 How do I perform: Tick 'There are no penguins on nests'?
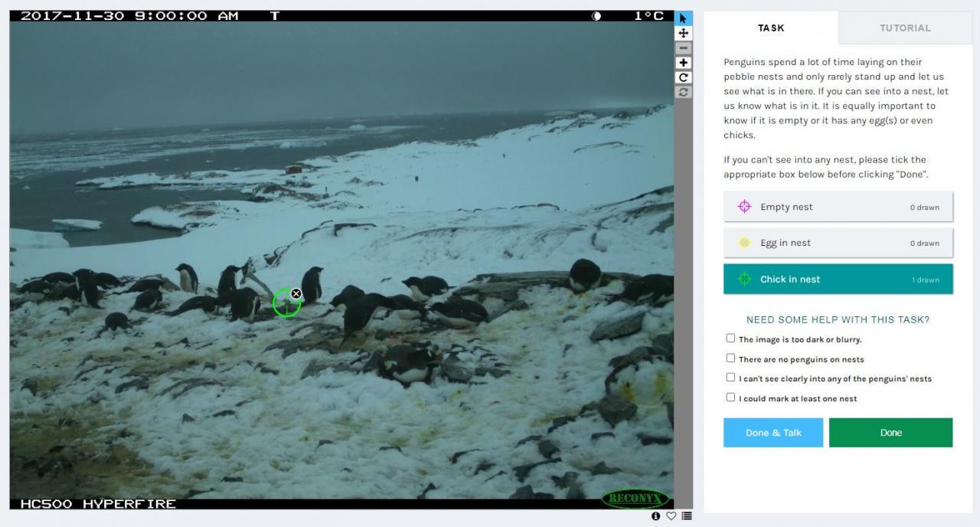[x=730, y=358]
